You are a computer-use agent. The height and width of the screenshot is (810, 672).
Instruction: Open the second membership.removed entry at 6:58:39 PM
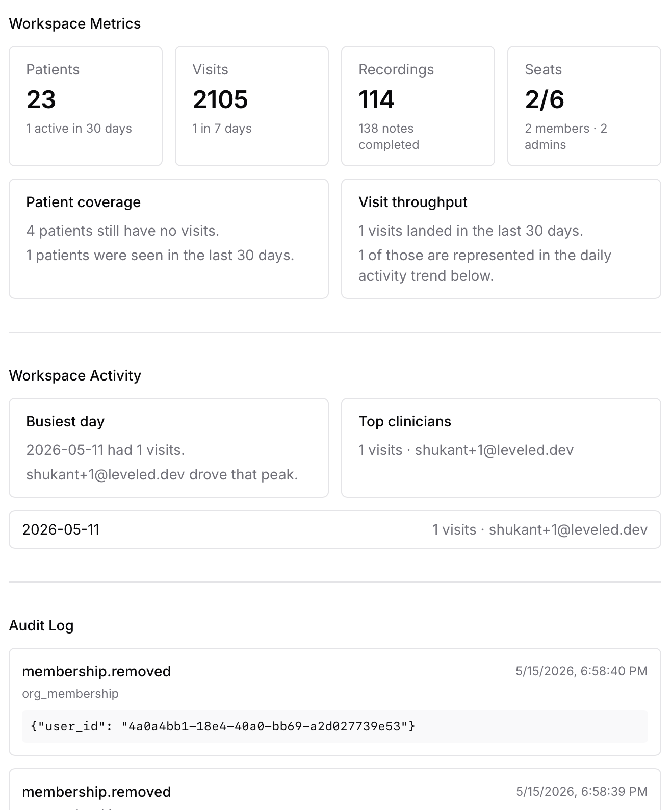(x=335, y=790)
